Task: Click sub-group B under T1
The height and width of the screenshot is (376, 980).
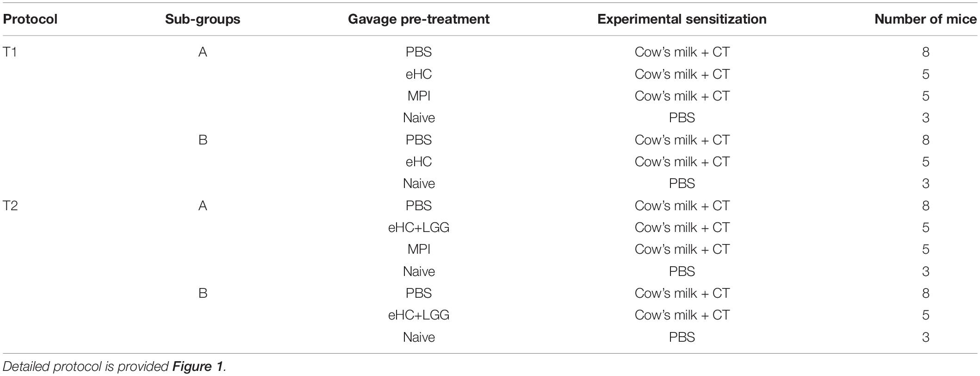Action: 203,140
